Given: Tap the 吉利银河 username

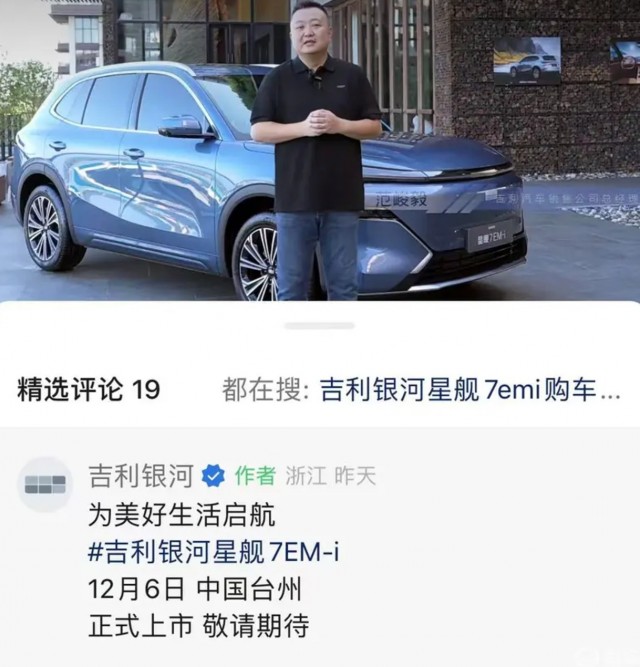Looking at the screenshot, I should coord(141,476).
